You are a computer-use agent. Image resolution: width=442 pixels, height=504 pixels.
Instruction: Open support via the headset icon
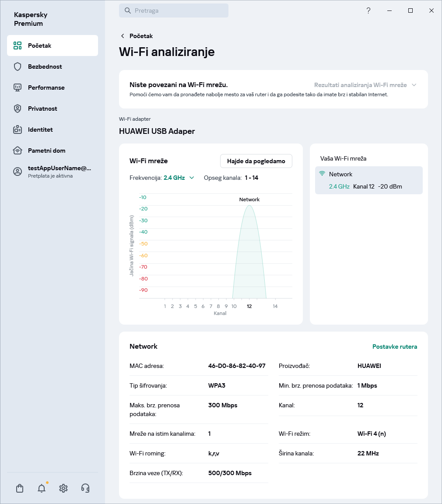click(85, 488)
